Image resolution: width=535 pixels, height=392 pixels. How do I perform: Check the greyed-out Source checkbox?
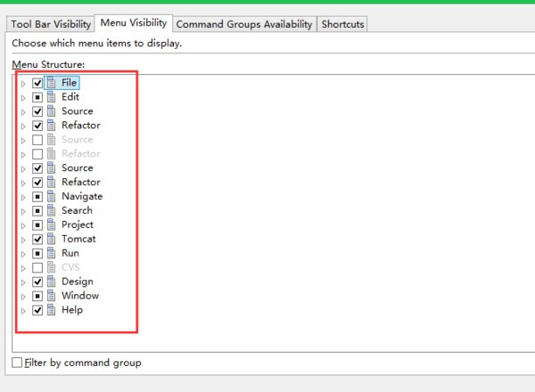(x=37, y=140)
